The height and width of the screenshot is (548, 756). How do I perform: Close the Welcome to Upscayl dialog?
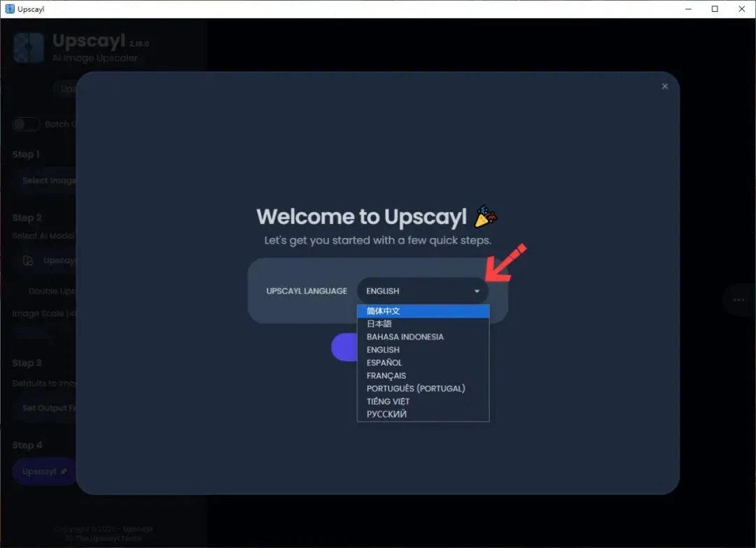665,86
